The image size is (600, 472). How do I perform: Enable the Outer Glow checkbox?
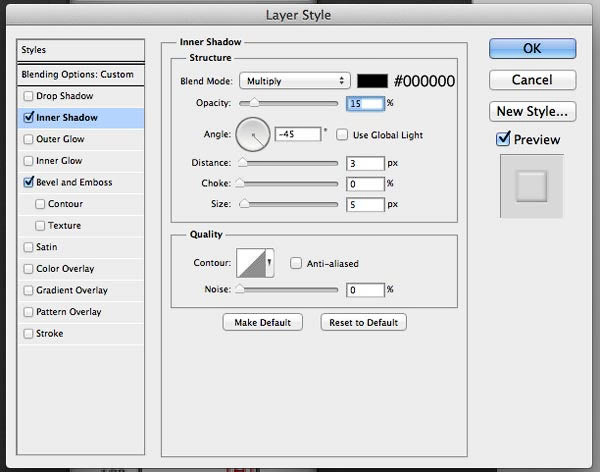click(x=28, y=139)
